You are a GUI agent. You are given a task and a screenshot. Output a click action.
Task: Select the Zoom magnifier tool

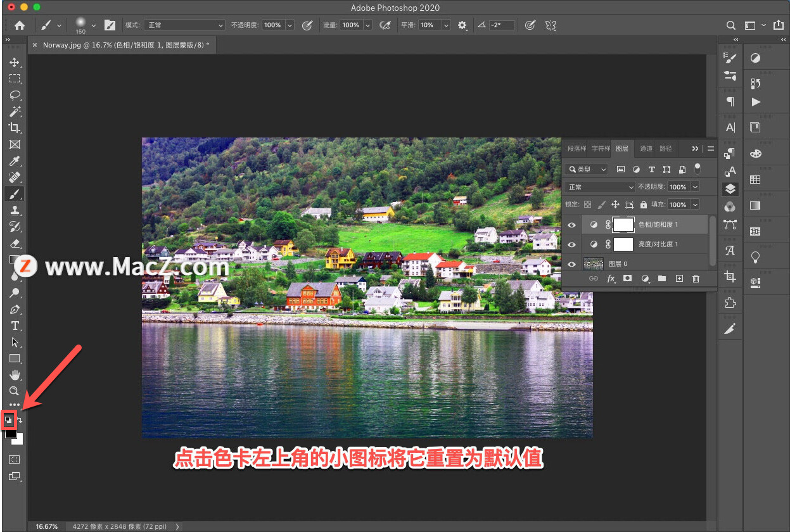14,391
